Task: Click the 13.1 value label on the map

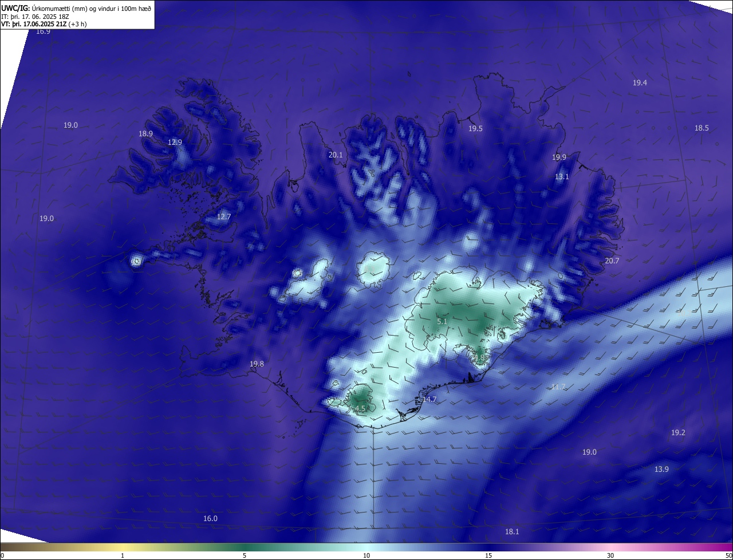Action: pos(562,177)
